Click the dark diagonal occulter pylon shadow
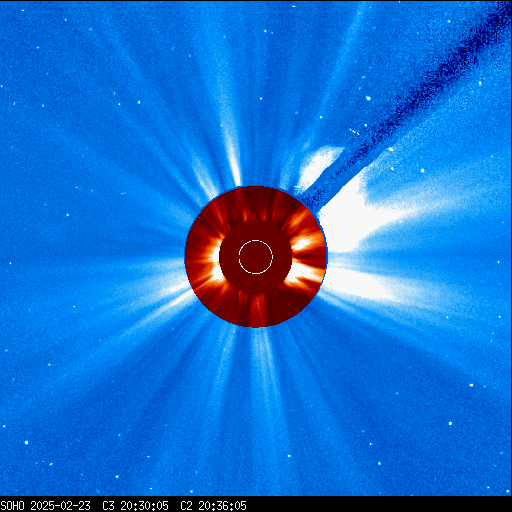The height and width of the screenshot is (512, 512). coord(400,110)
